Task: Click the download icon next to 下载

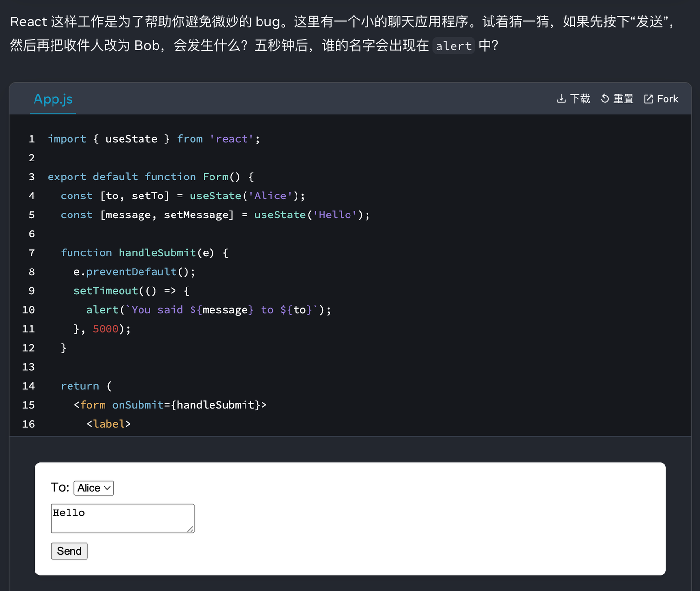Action: point(561,99)
